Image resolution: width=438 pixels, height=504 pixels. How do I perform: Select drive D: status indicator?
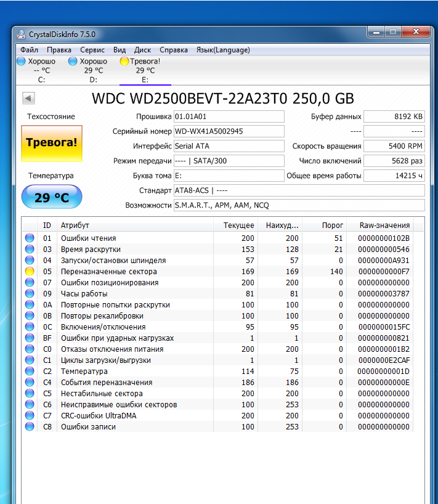coord(73,61)
